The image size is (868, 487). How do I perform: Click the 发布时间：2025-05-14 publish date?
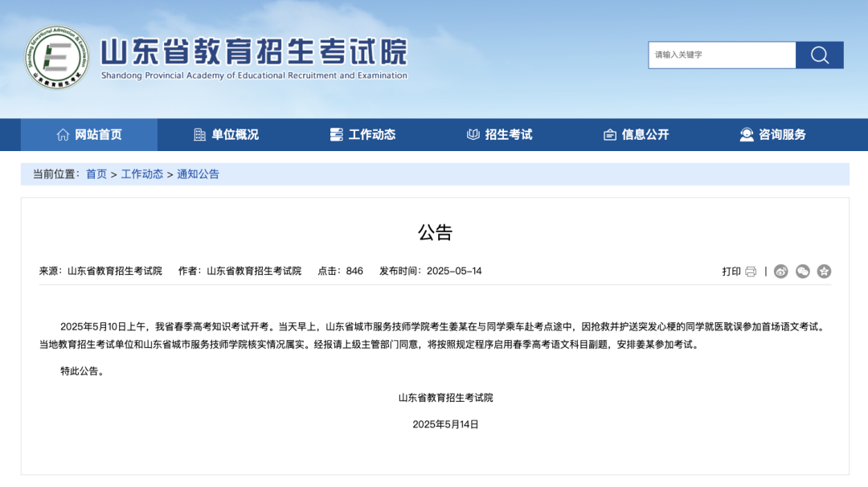pos(431,271)
